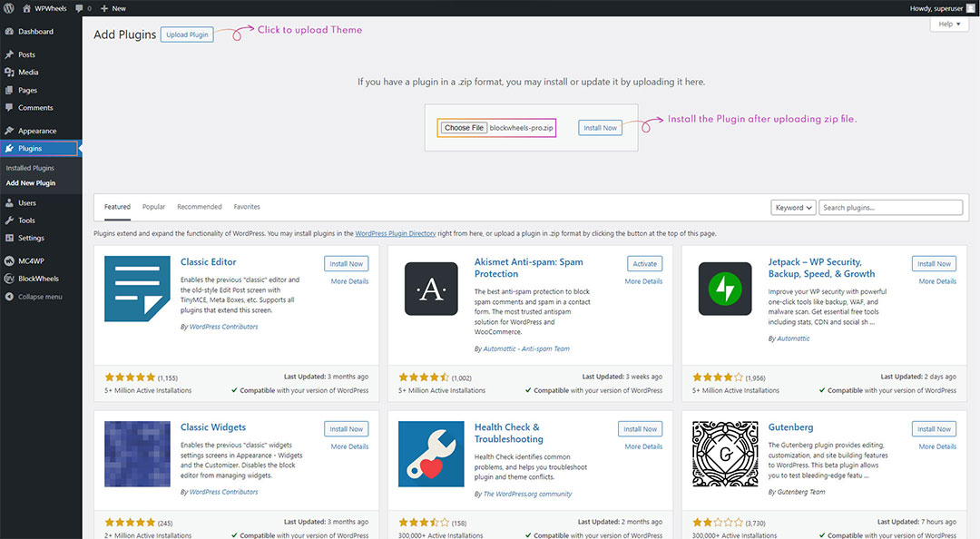980x539 pixels.
Task: Click Install Now beside the chosen zip file
Action: click(x=600, y=128)
